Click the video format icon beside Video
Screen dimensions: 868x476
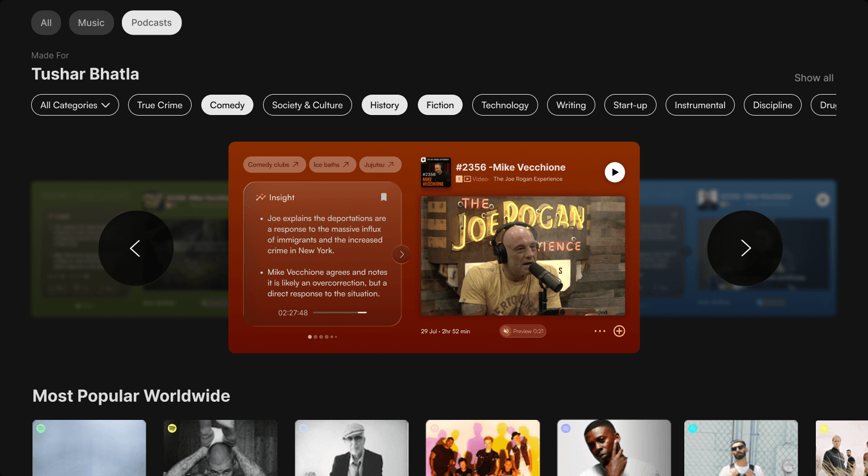point(467,179)
